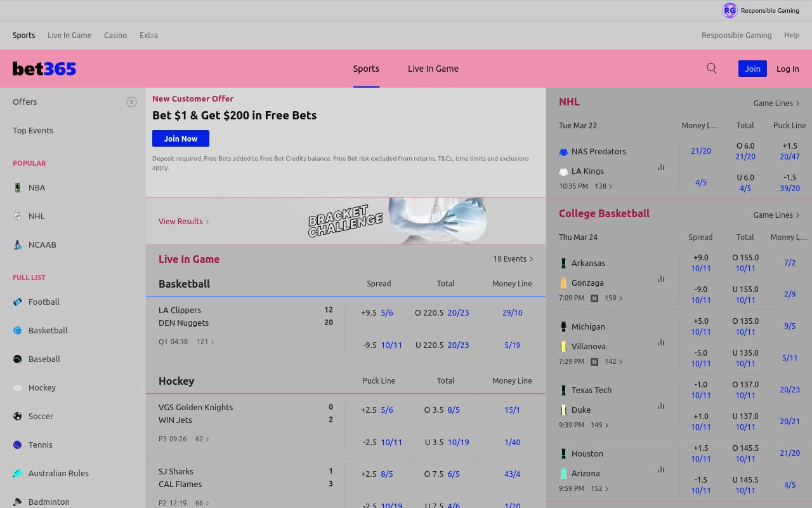Select Michigan money line 9/5
This screenshot has width=812, height=508.
tap(790, 326)
